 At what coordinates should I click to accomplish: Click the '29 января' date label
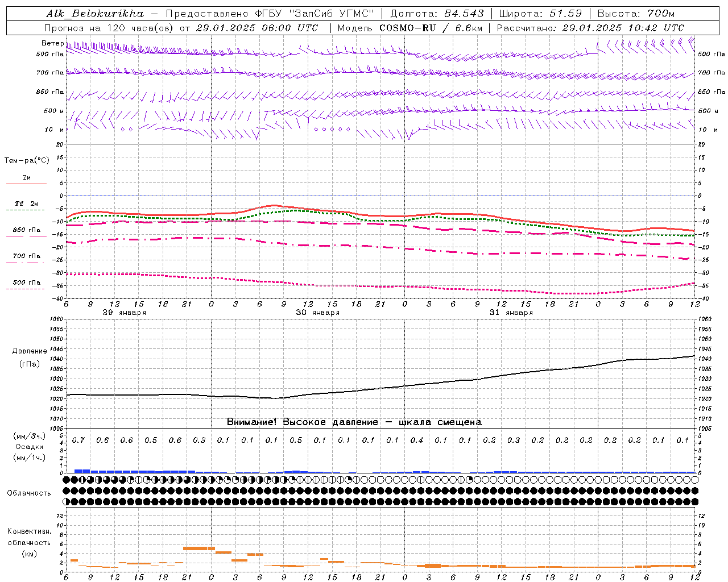[124, 313]
